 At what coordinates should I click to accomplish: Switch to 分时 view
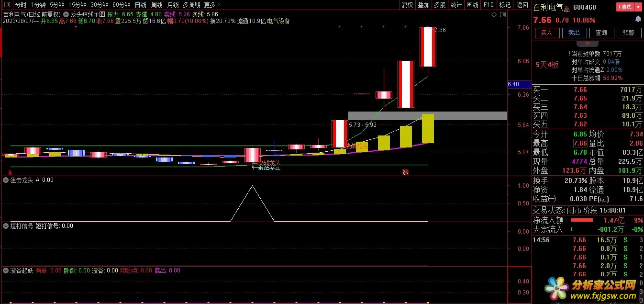[x=21, y=5]
